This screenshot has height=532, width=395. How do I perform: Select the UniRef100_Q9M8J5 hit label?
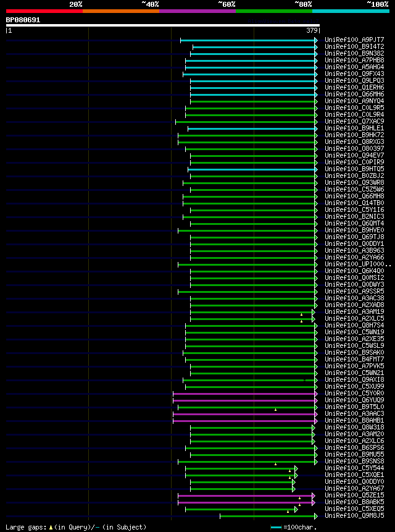point(354,516)
